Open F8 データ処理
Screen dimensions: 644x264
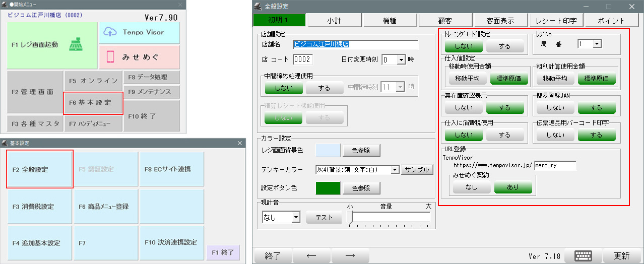pos(152,78)
